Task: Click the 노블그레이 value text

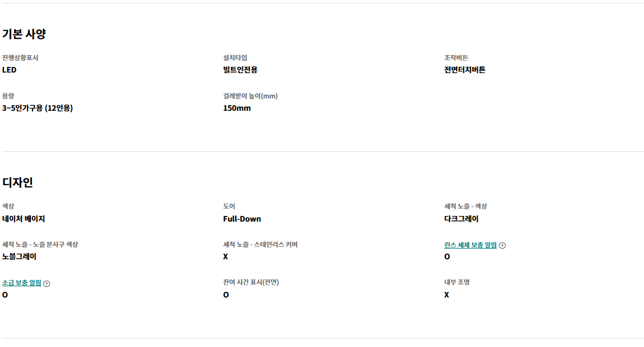Action: click(x=19, y=256)
